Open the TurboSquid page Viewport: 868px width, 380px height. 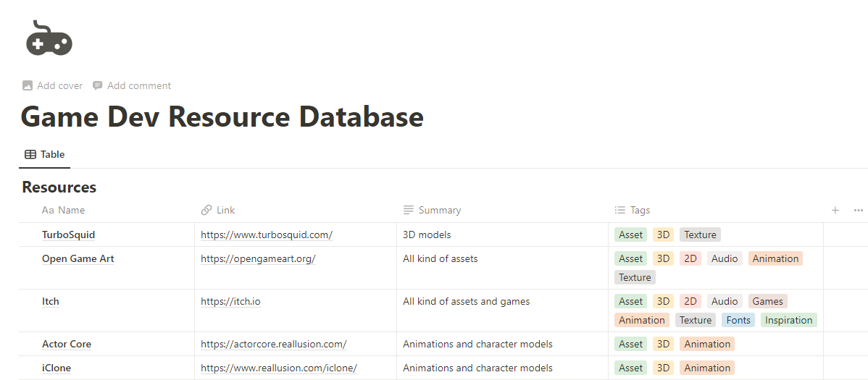pos(69,235)
